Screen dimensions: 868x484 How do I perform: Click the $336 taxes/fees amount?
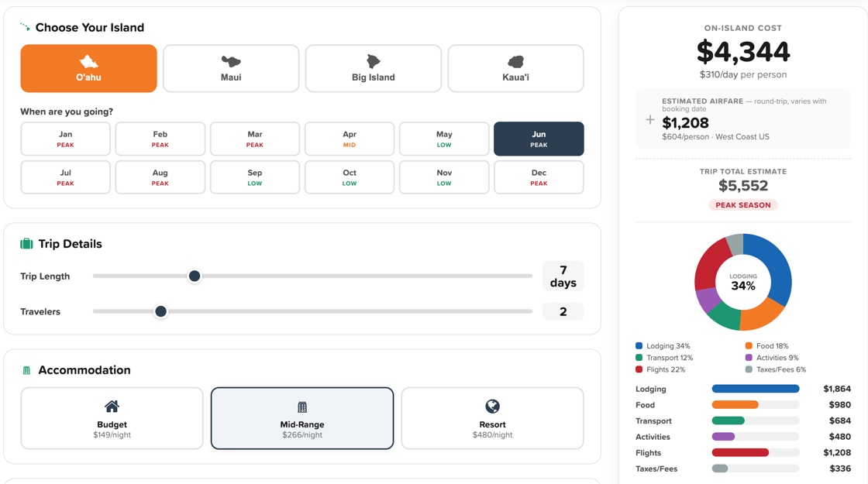click(840, 469)
